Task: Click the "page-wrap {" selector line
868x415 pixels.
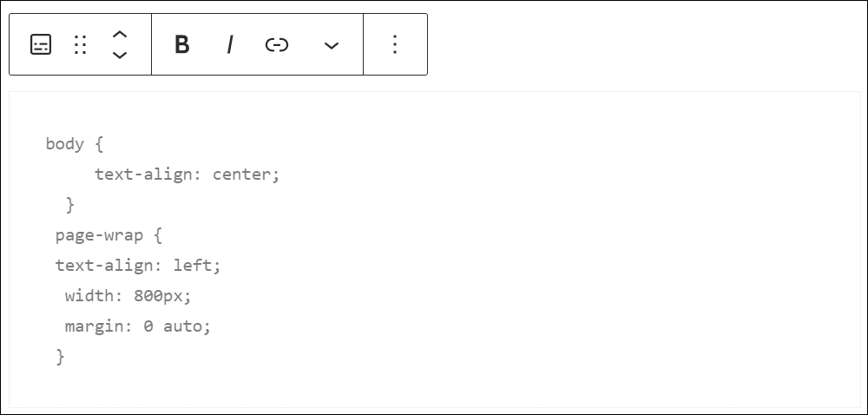Action: (x=108, y=236)
